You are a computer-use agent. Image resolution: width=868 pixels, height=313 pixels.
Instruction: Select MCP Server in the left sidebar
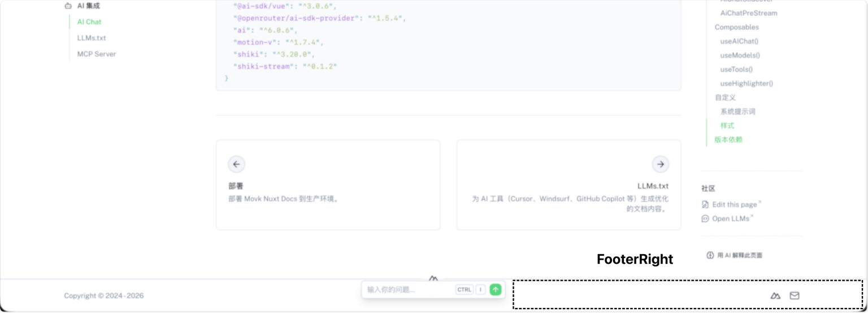point(97,54)
